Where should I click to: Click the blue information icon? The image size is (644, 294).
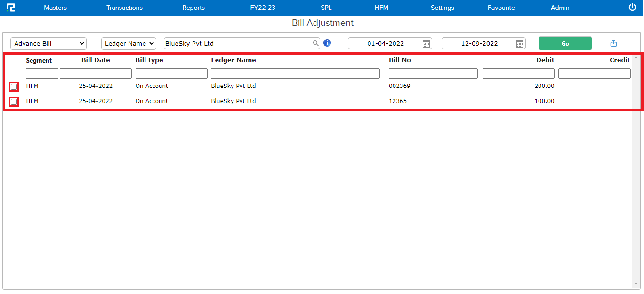[x=327, y=43]
